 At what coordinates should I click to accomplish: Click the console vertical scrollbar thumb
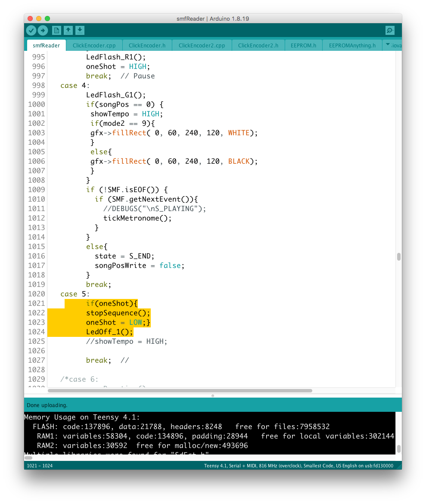[x=399, y=448]
